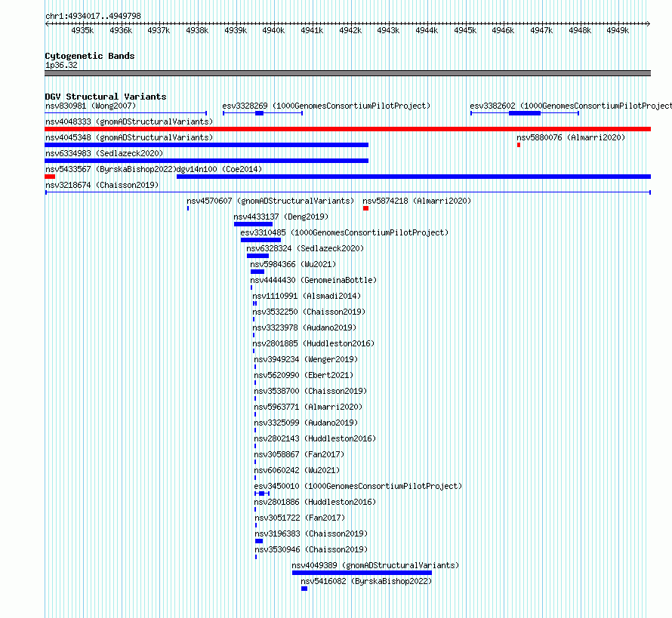The height and width of the screenshot is (618, 672).
Task: Select the 1p36.32 cytogenetic band bar
Action: [347, 73]
